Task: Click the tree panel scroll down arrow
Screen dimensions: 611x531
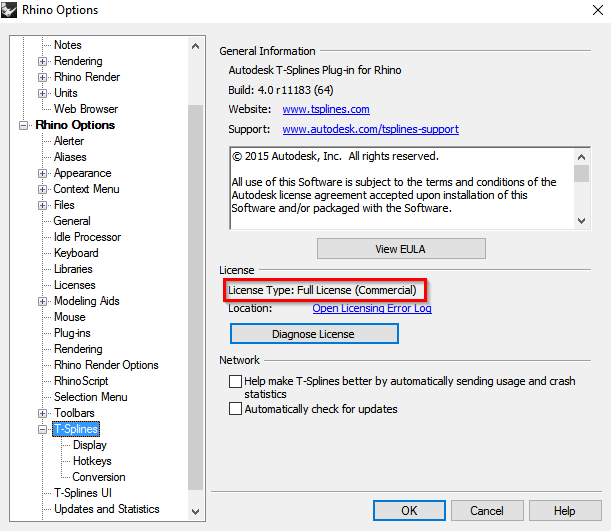Action: coord(196,512)
